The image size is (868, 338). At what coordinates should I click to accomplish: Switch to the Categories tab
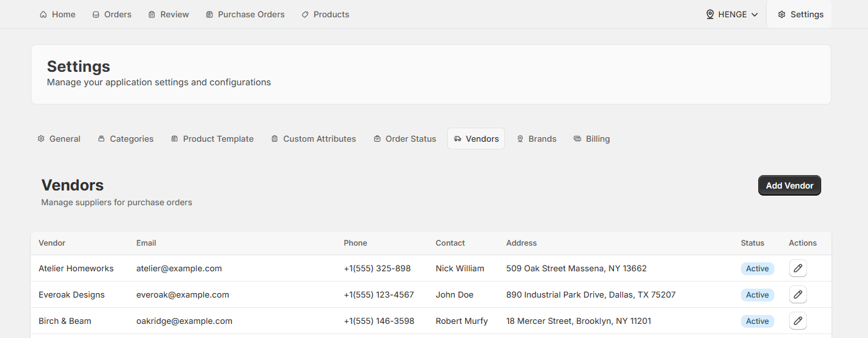126,139
